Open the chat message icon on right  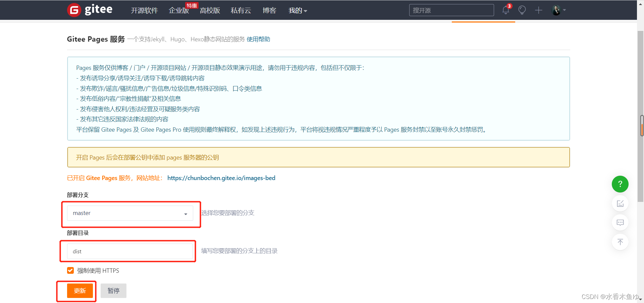click(x=620, y=222)
